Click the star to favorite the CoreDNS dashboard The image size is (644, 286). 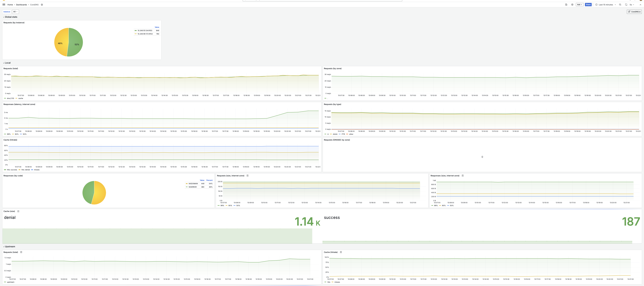(x=42, y=4)
